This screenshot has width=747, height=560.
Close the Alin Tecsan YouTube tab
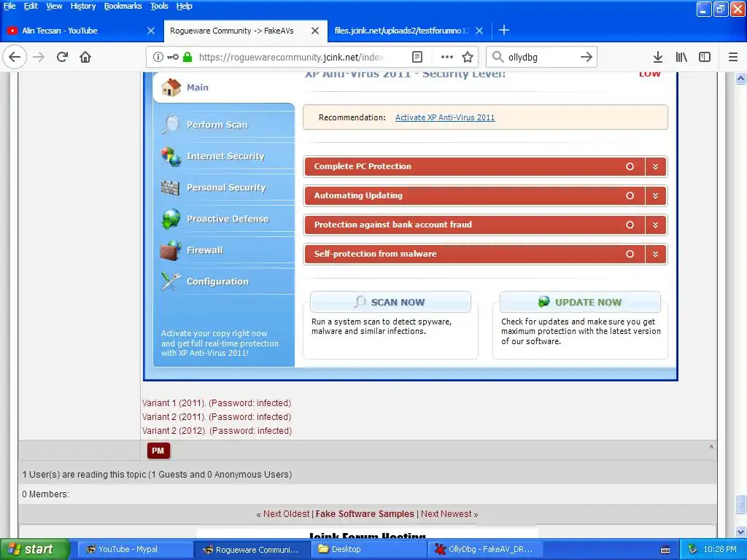[x=151, y=31]
